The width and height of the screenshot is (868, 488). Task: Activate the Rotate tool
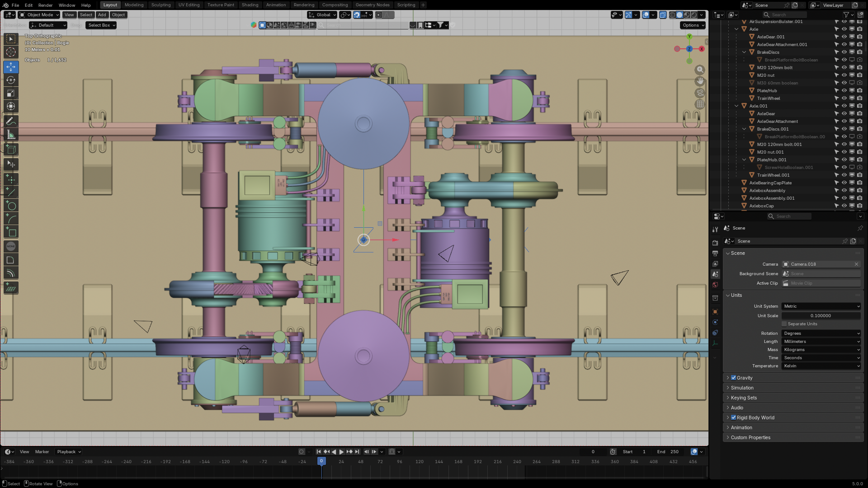click(x=11, y=80)
